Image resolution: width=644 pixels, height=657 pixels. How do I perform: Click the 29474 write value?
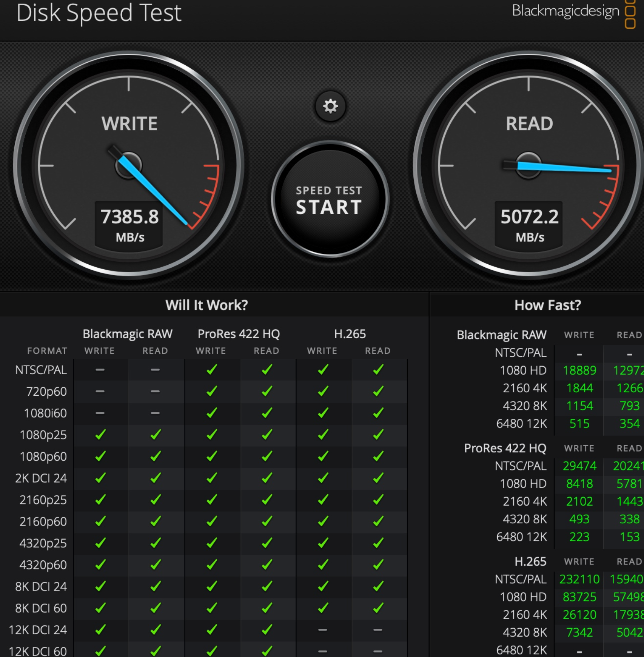pyautogui.click(x=579, y=466)
